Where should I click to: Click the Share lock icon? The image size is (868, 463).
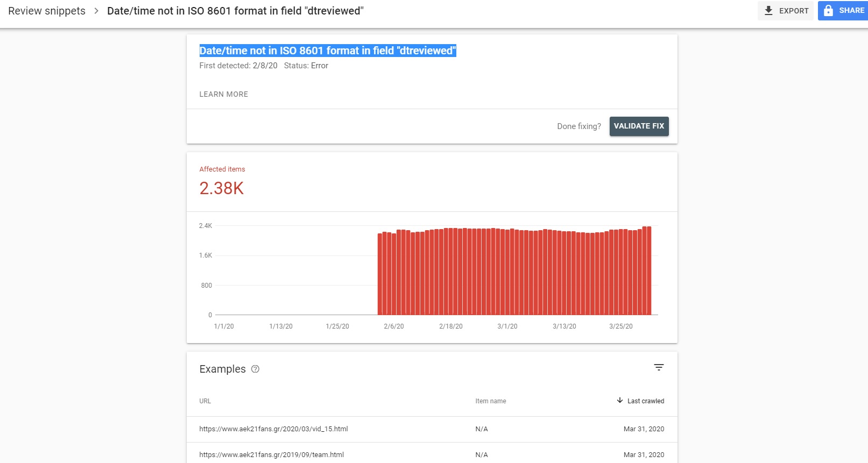829,10
